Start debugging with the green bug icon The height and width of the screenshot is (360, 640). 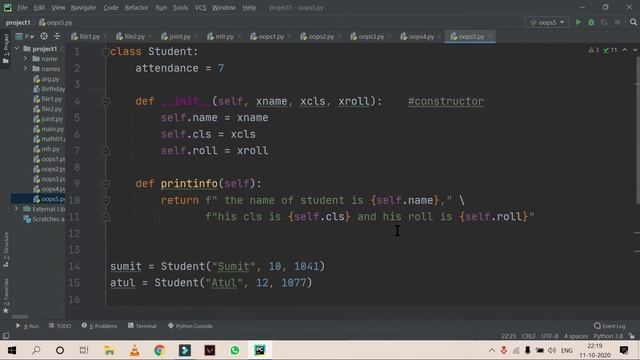591,22
